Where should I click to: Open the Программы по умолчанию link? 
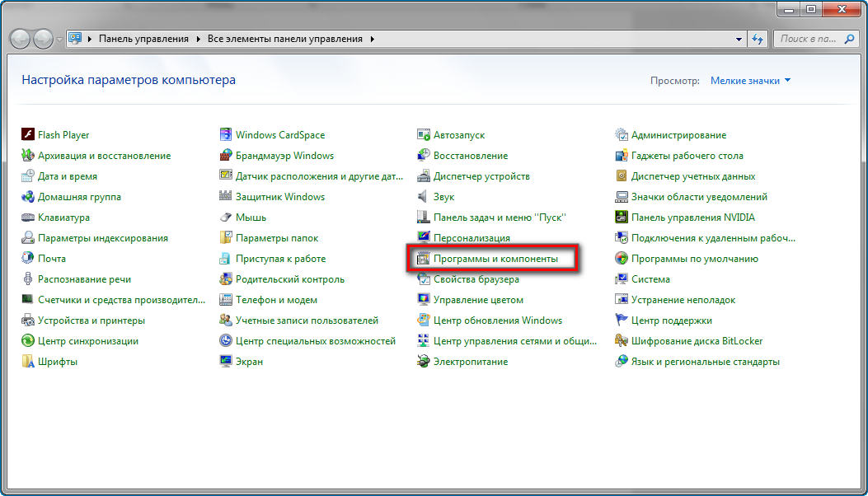pyautogui.click(x=695, y=259)
